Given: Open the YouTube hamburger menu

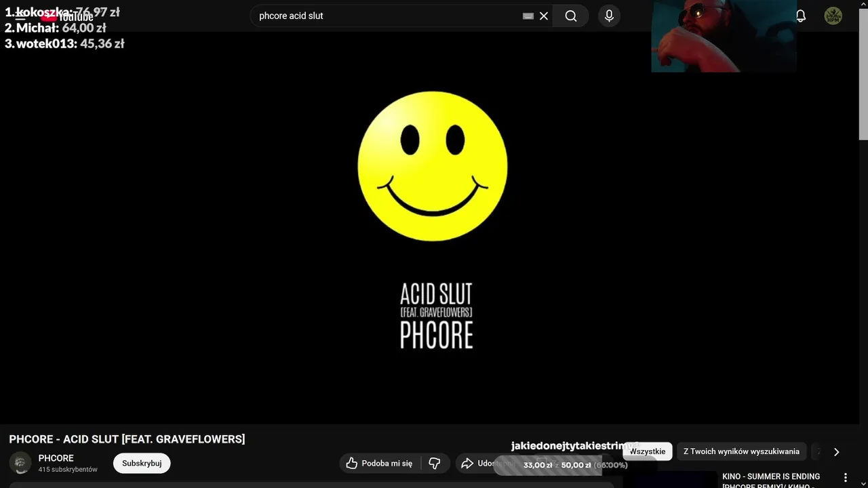Looking at the screenshot, I should [20, 16].
